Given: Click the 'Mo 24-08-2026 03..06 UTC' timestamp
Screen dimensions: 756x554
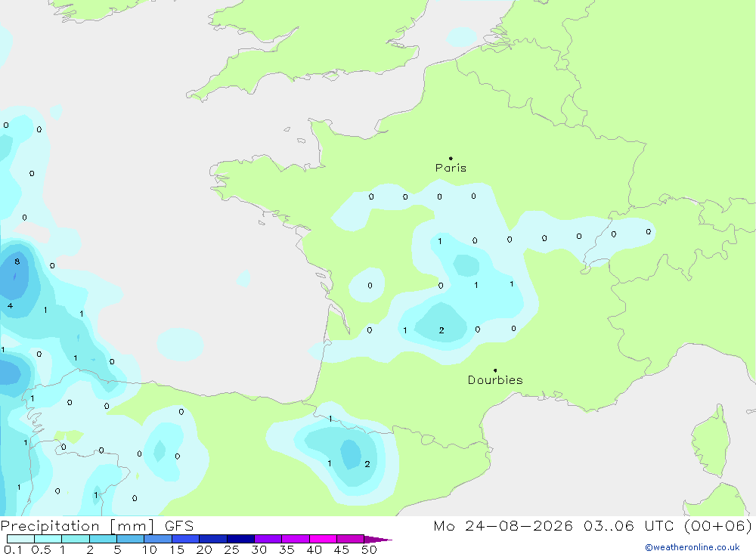Looking at the screenshot, I should 553,525.
